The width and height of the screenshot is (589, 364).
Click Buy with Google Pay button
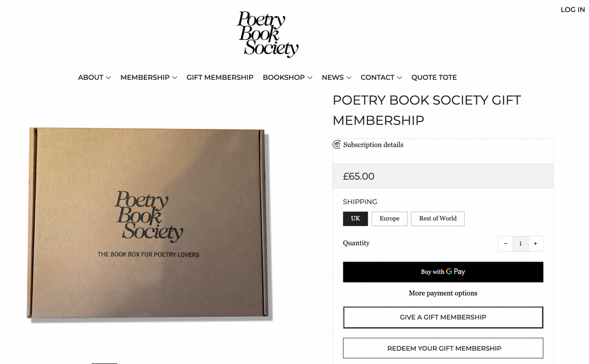(443, 272)
